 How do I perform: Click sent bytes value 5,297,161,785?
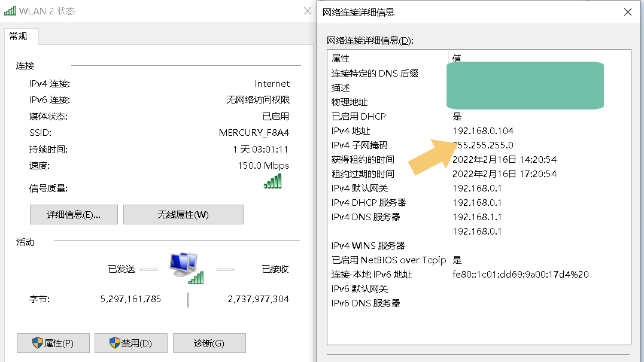[x=130, y=299]
